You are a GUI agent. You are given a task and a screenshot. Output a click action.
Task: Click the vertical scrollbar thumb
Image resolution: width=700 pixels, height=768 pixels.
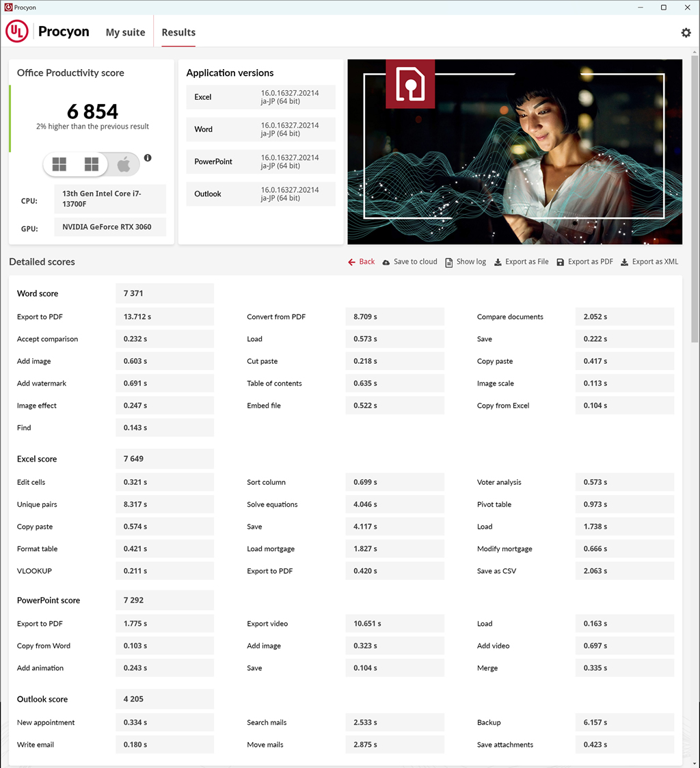(695, 198)
